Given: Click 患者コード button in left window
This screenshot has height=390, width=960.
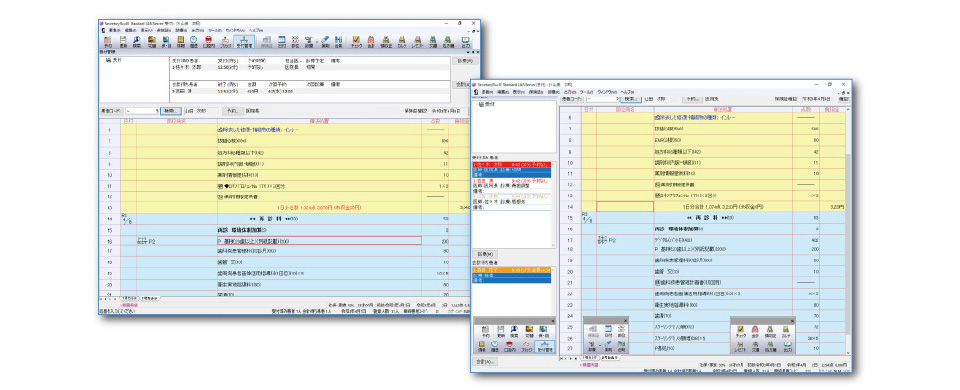Looking at the screenshot, I should [x=111, y=111].
